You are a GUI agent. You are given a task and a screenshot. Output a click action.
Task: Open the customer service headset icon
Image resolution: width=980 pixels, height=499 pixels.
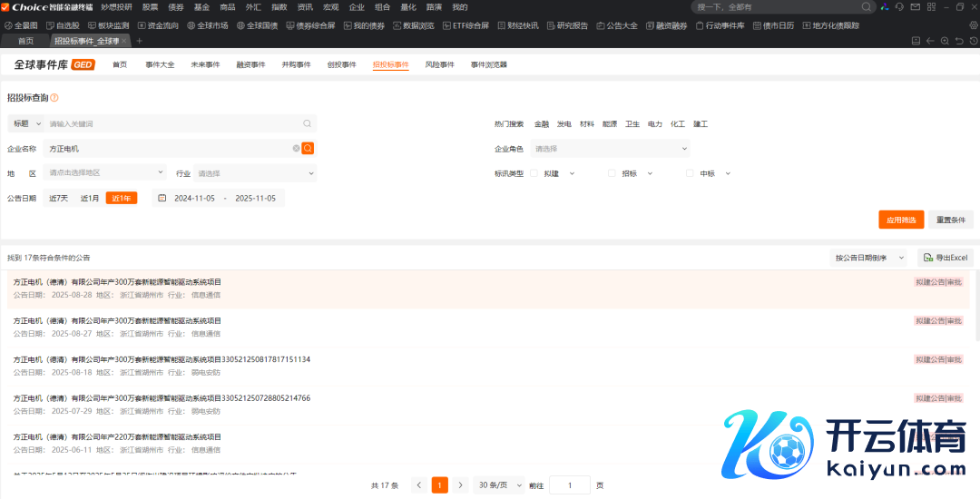[x=898, y=6]
